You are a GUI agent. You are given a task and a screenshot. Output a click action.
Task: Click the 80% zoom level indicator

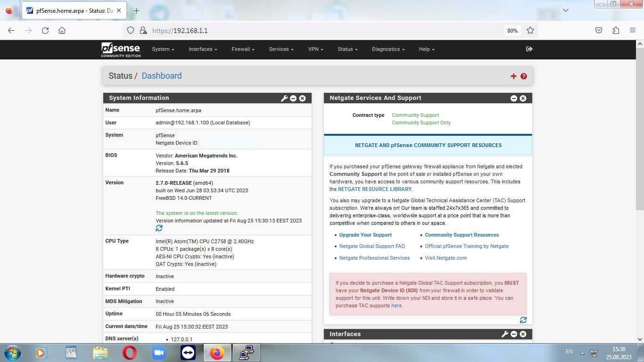(512, 31)
